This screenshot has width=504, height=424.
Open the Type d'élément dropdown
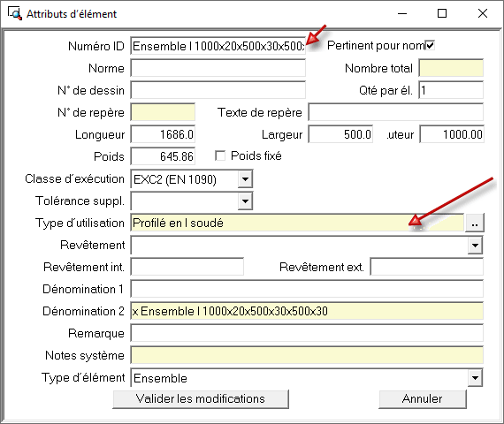tap(475, 378)
